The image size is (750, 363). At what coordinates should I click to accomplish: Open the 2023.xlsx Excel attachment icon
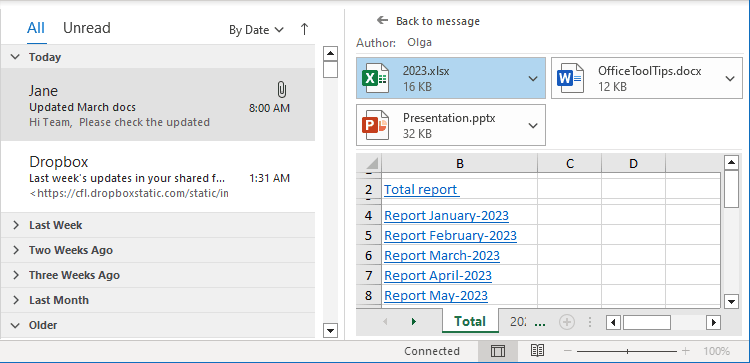(x=375, y=78)
